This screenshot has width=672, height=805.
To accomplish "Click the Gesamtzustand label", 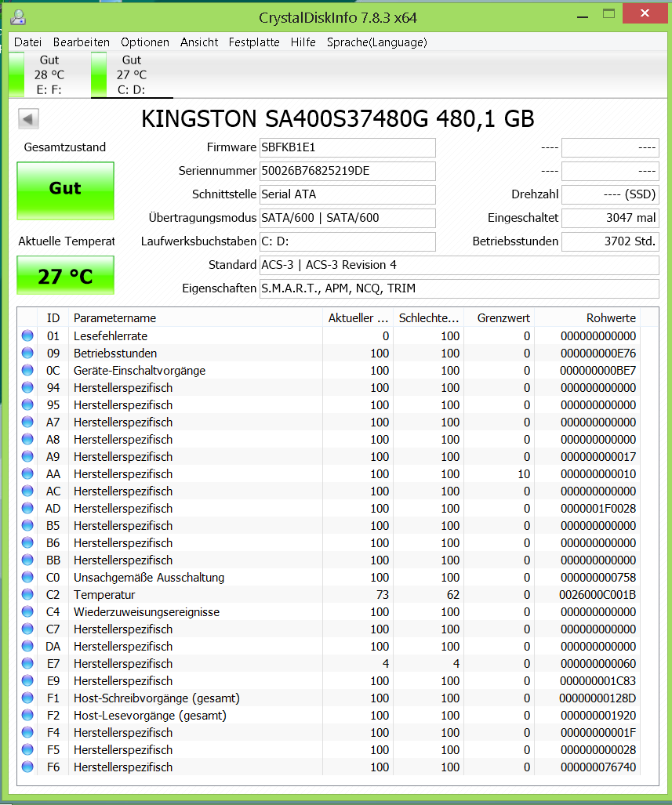I will pyautogui.click(x=65, y=147).
